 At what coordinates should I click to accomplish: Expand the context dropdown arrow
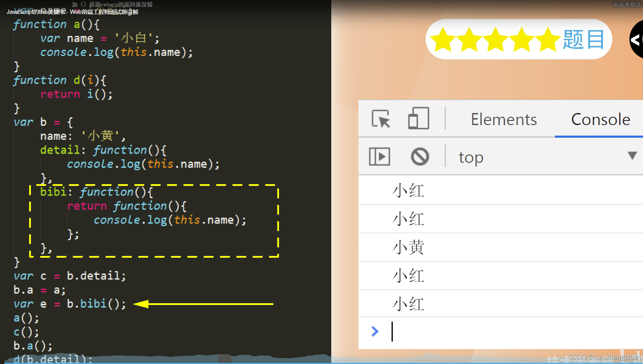pos(632,156)
